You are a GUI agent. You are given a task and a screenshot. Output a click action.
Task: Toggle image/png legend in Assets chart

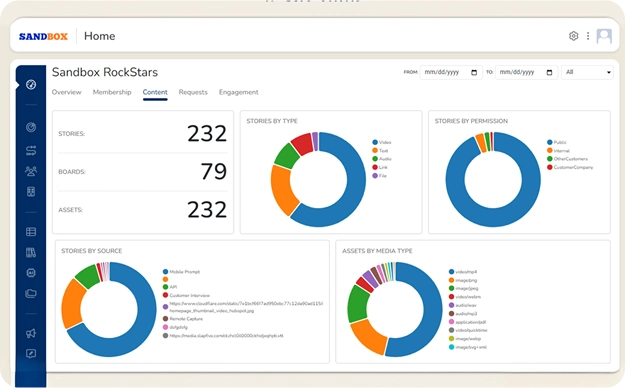(463, 280)
